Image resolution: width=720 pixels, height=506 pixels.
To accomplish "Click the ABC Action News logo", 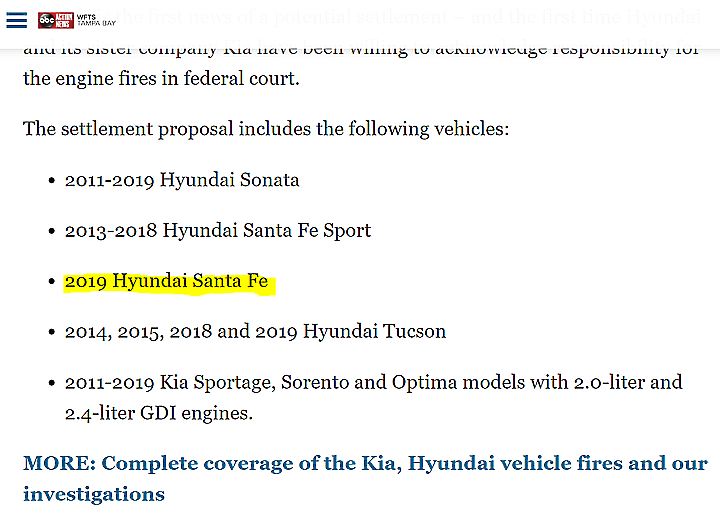I will [x=56, y=20].
